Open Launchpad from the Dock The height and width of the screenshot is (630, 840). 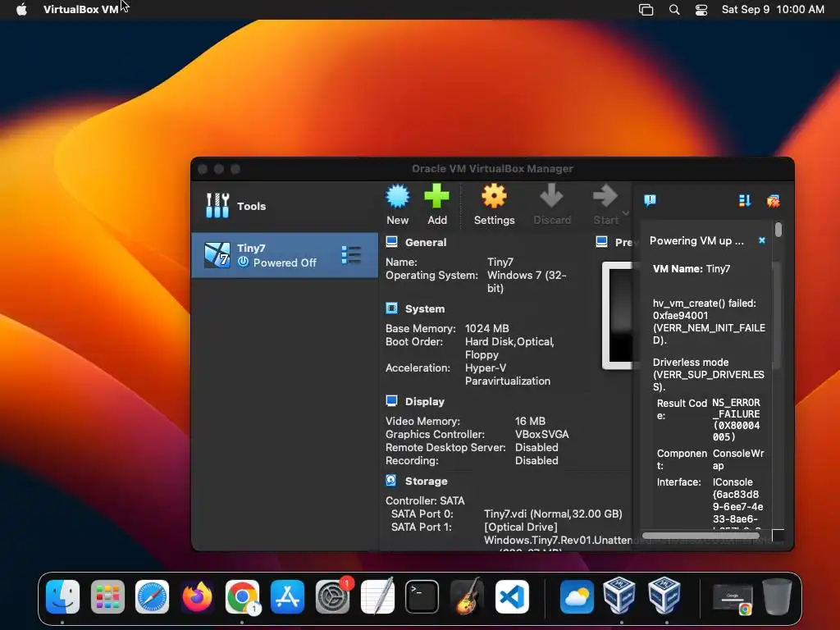pos(107,597)
